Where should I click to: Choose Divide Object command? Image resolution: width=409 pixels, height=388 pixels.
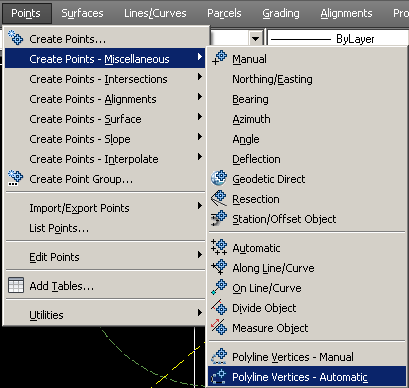tap(307, 308)
